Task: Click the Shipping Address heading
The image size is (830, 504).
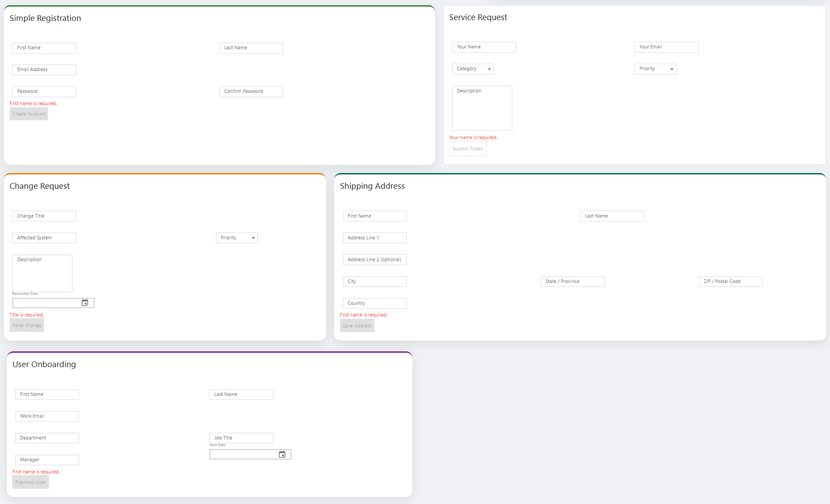Action: pyautogui.click(x=372, y=186)
